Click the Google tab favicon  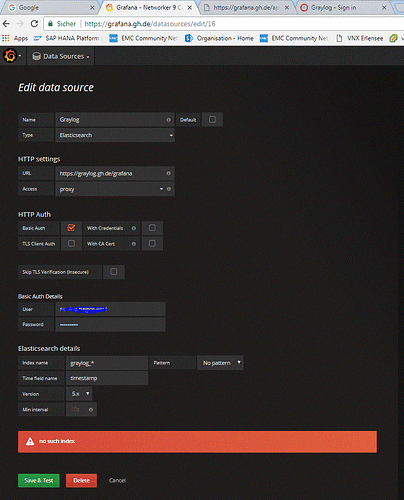click(x=12, y=7)
